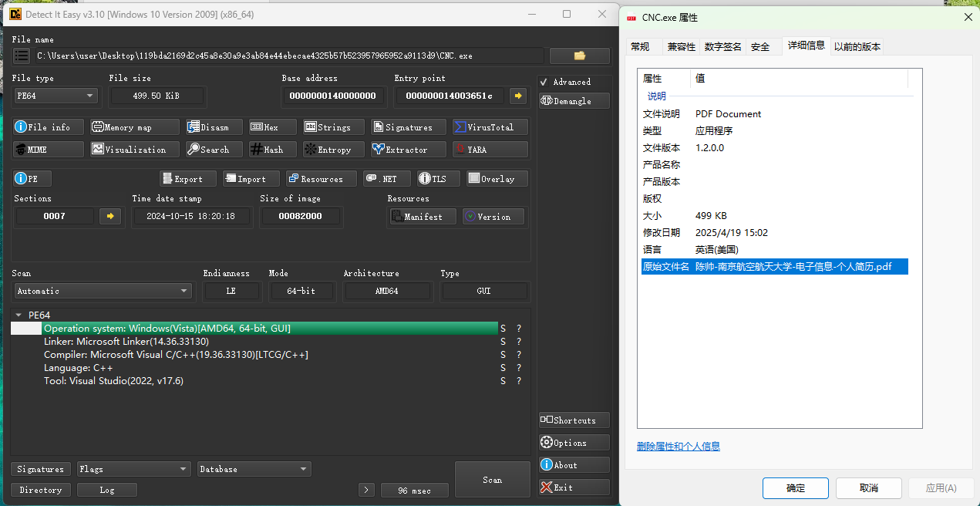The height and width of the screenshot is (506, 980).
Task: Open the Disasm view
Action: tap(214, 127)
